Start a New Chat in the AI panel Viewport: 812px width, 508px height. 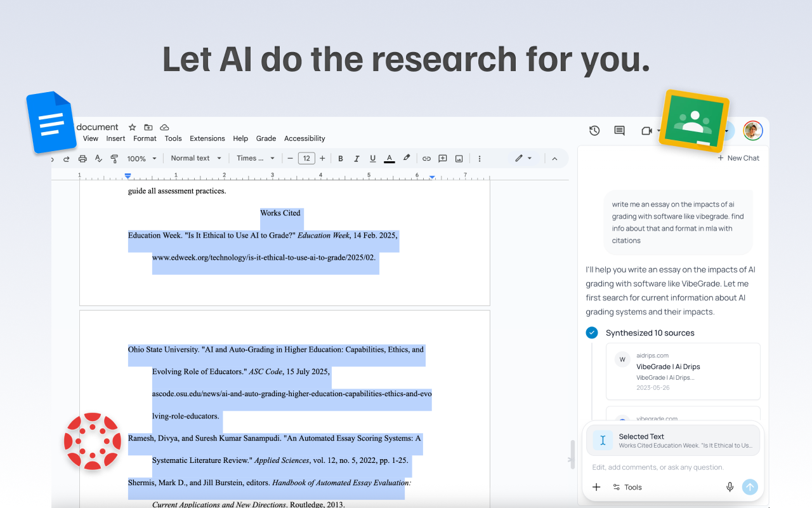tap(738, 157)
